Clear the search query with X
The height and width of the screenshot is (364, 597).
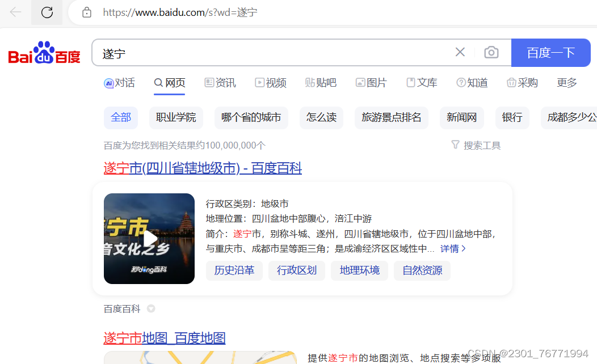[x=460, y=52]
